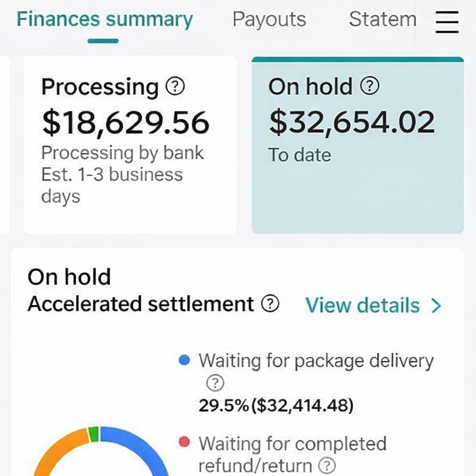Open the Statements tab
Viewport: 476px width, 476px height.
[382, 20]
